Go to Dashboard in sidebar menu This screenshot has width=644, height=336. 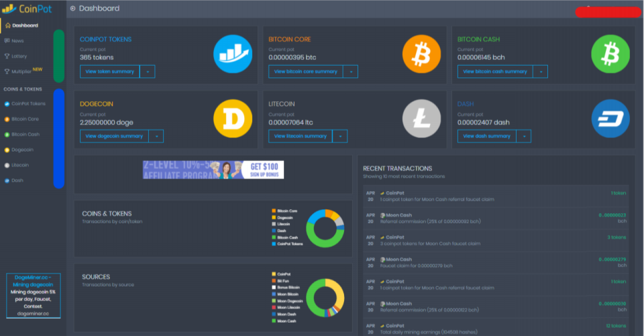[x=25, y=25]
